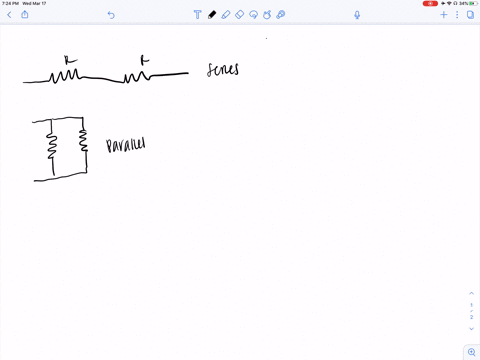The height and width of the screenshot is (360, 480).
Task: Go back using the left chevron
Action: pyautogui.click(x=9, y=15)
